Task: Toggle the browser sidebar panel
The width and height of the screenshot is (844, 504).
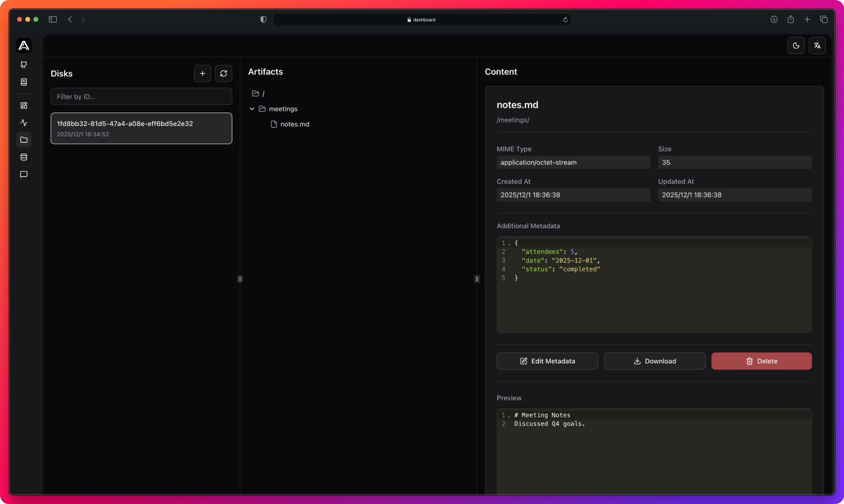Action: [53, 20]
